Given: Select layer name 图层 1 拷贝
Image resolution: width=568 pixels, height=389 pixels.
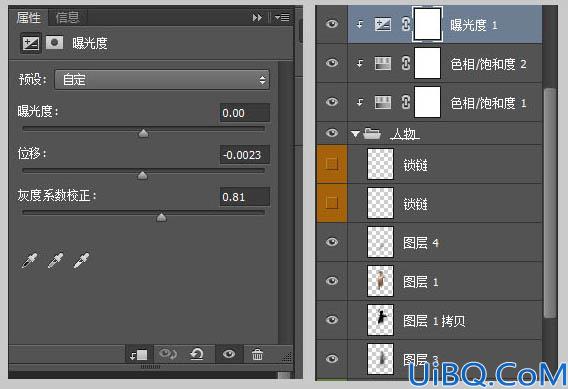Looking at the screenshot, I should [x=434, y=321].
